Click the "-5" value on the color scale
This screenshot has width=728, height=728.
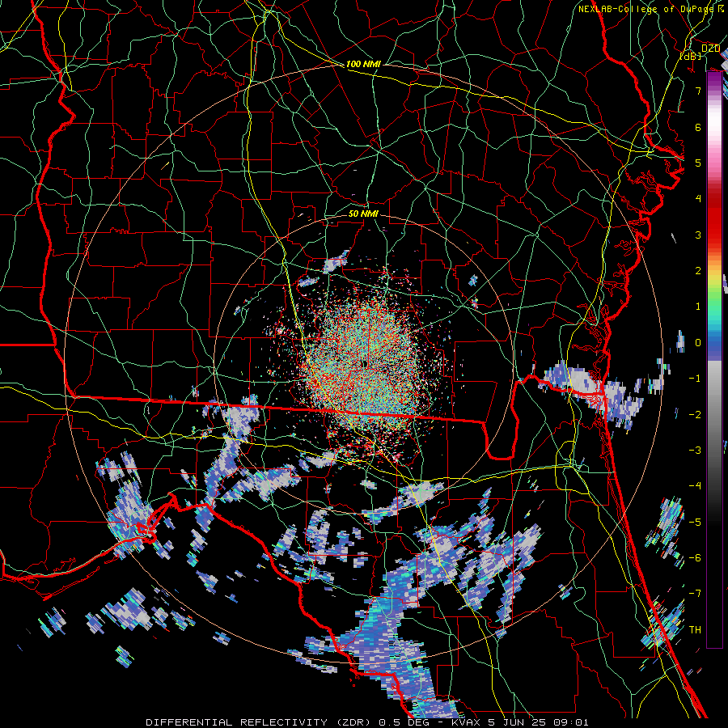pyautogui.click(x=695, y=523)
